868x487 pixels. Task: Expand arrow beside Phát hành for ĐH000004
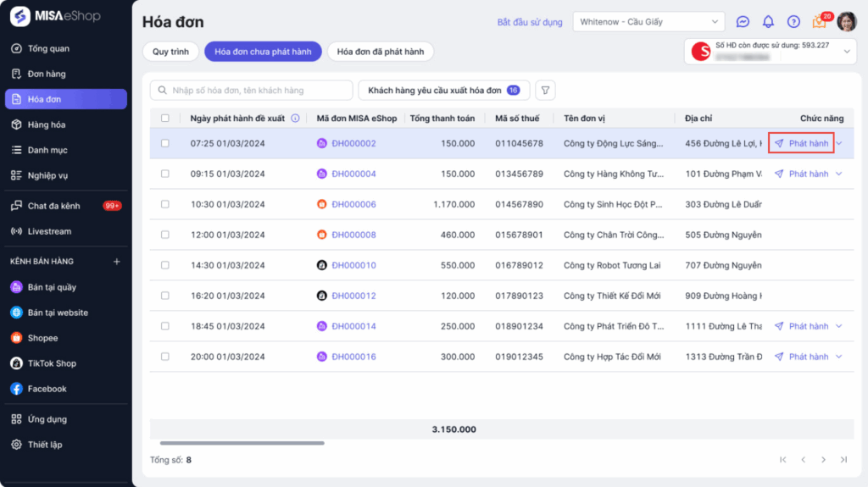(839, 174)
